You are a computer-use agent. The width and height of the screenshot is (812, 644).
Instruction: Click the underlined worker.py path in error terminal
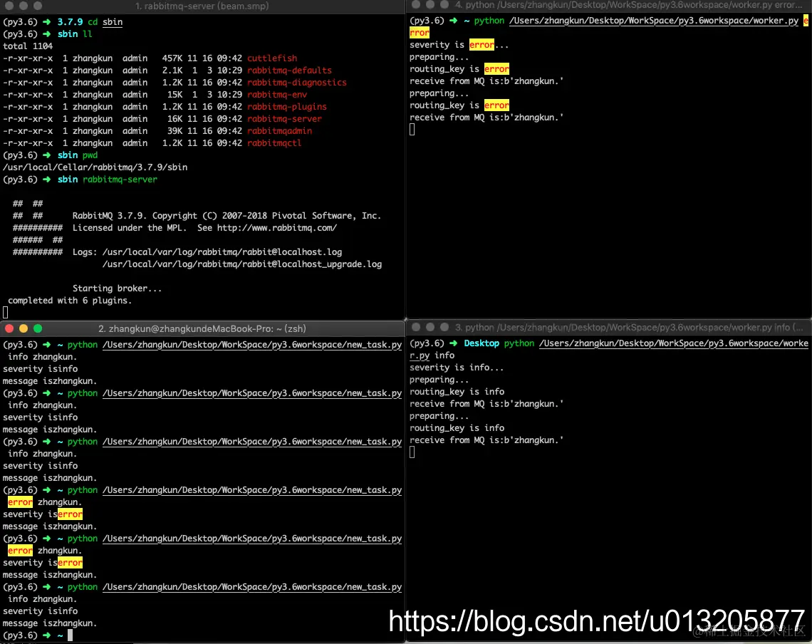pos(654,21)
